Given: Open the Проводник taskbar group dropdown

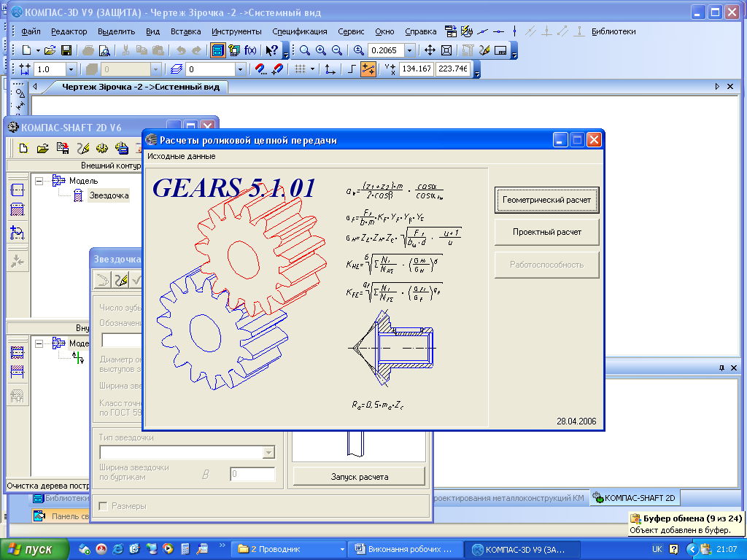Looking at the screenshot, I should tap(342, 549).
